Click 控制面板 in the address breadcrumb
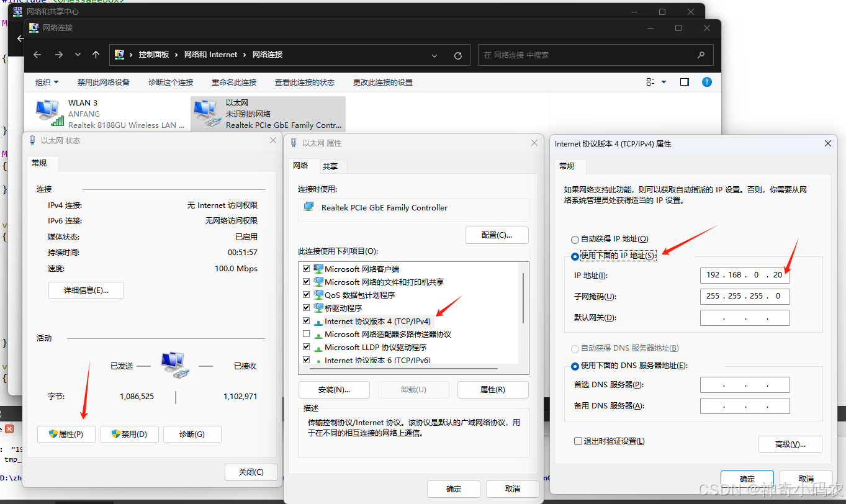This screenshot has width=846, height=504. (x=154, y=55)
